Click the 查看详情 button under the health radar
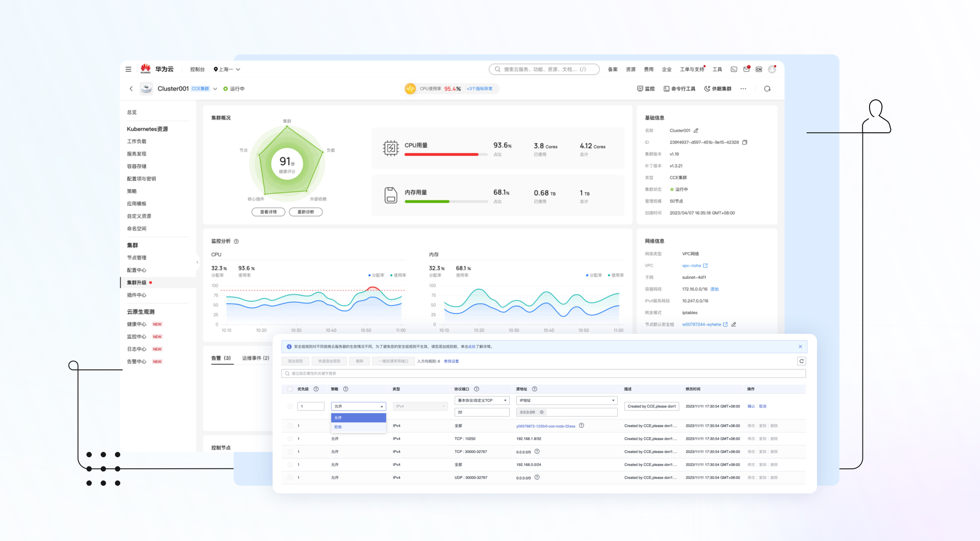The height and width of the screenshot is (541, 980). click(268, 212)
